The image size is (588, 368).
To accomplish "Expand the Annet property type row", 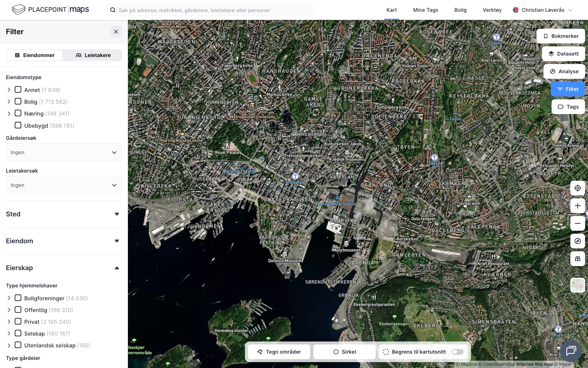I will click(9, 90).
